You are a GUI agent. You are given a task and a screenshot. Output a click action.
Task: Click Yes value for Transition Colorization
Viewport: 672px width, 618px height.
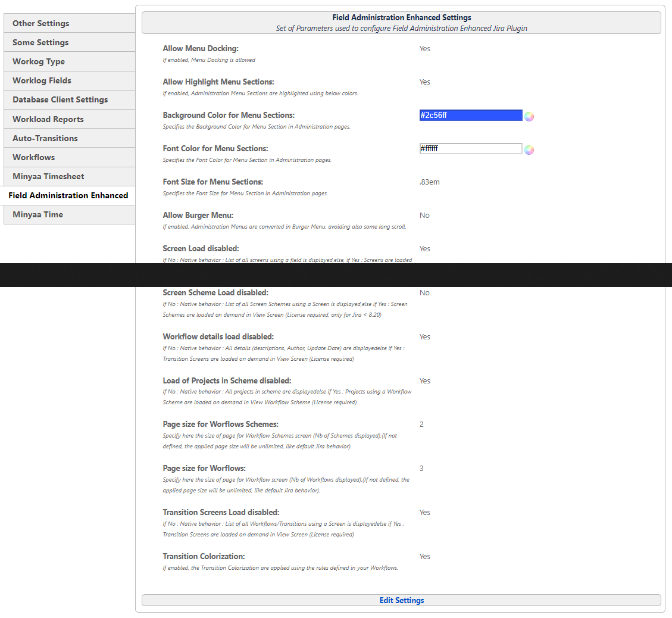[x=425, y=556]
